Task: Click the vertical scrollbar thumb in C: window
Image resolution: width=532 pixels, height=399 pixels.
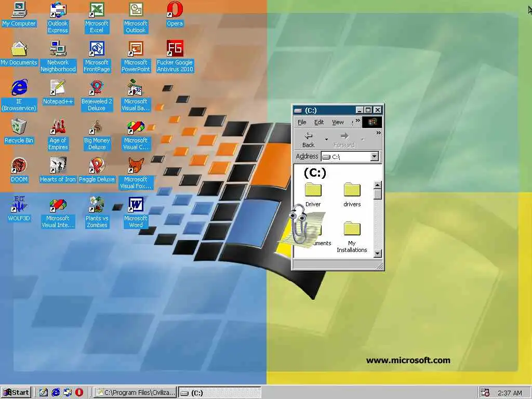Action: 377,194
